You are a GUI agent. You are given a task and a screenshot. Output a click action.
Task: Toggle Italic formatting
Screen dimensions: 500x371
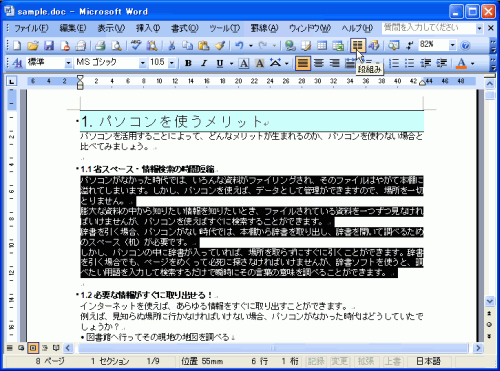[x=204, y=63]
